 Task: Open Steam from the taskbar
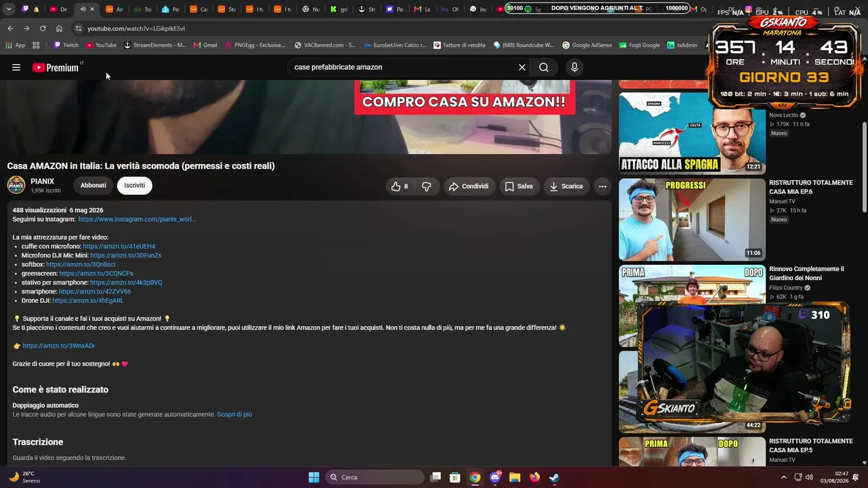[554, 477]
